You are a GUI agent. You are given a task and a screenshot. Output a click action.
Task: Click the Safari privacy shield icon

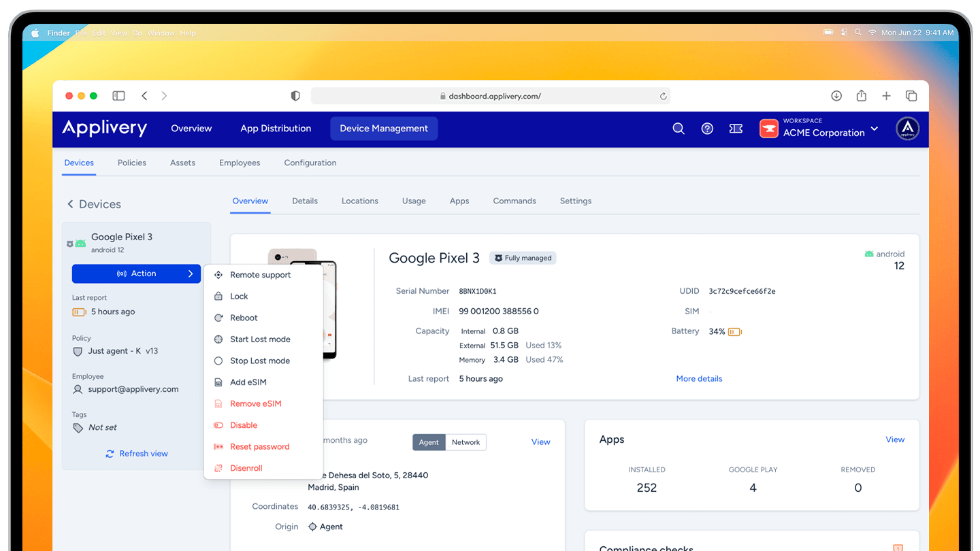[295, 96]
